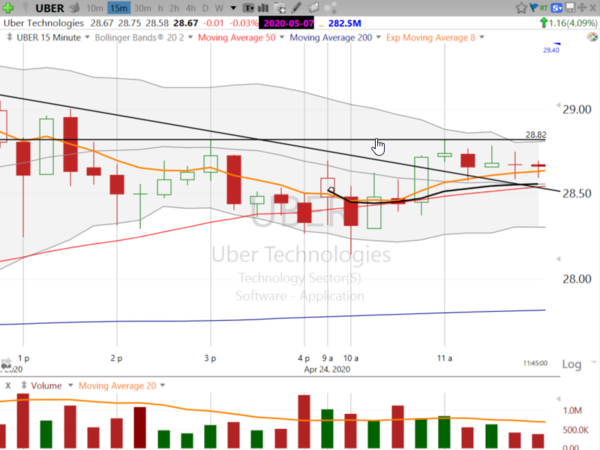Open the Volume indicator dropdown arrow
The width and height of the screenshot is (600, 450).
(70, 385)
